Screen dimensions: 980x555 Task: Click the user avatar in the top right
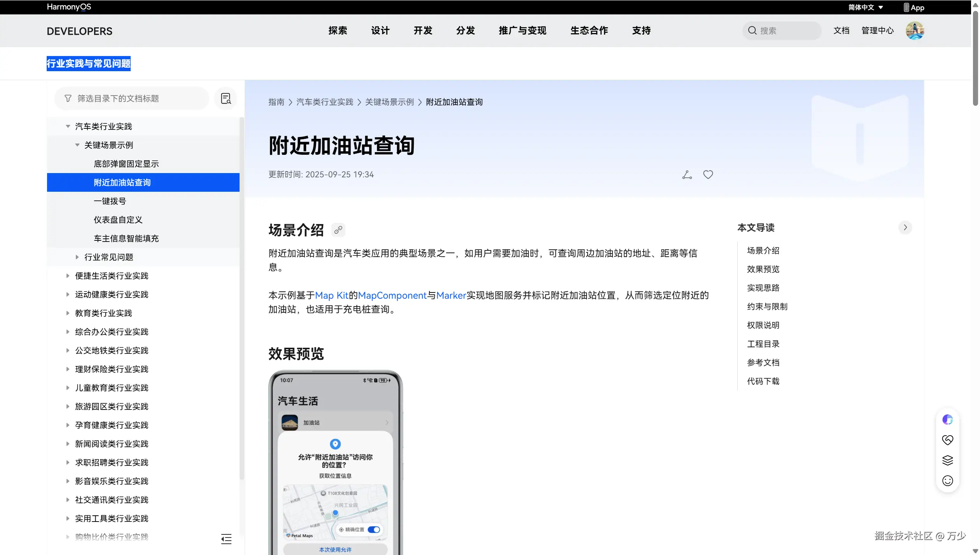click(x=915, y=30)
